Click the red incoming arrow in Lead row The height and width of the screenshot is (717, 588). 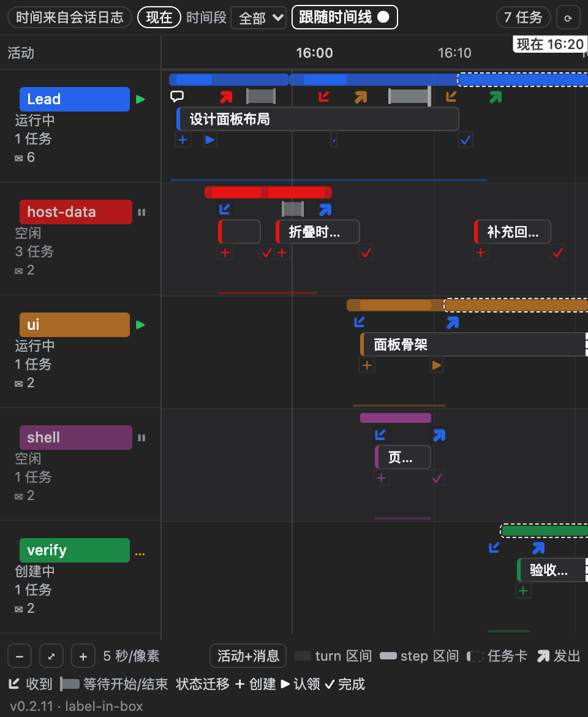click(x=324, y=96)
